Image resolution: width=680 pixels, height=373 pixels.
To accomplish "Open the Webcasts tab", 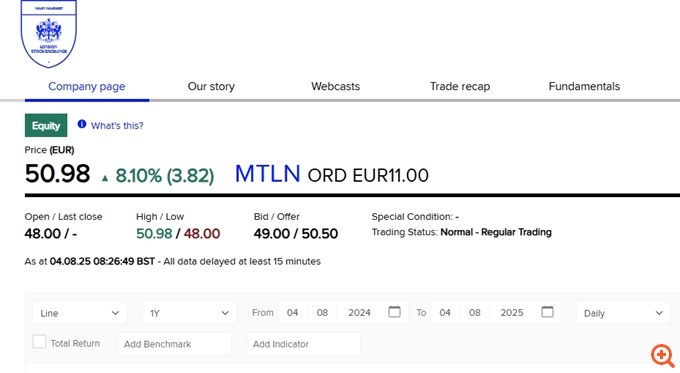I will [335, 86].
